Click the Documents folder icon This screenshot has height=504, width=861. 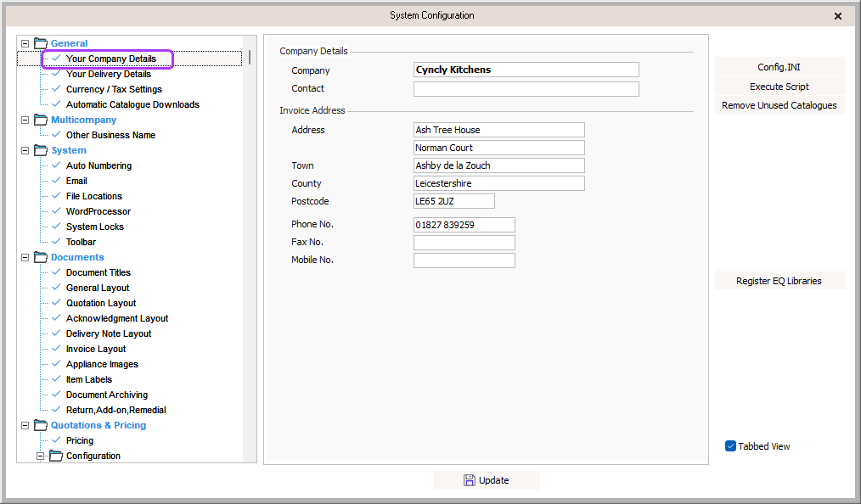[x=41, y=257]
